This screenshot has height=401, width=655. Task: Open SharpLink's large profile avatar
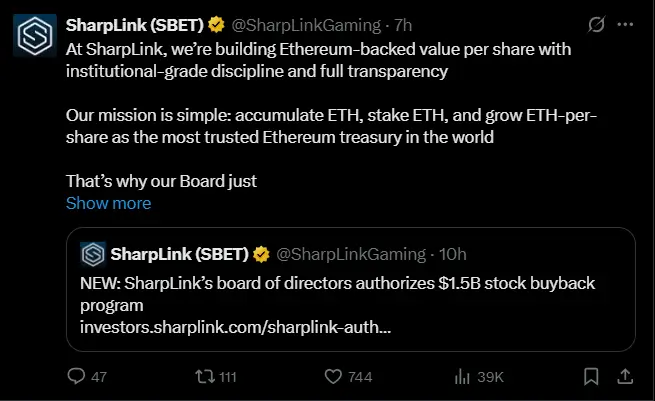click(35, 37)
